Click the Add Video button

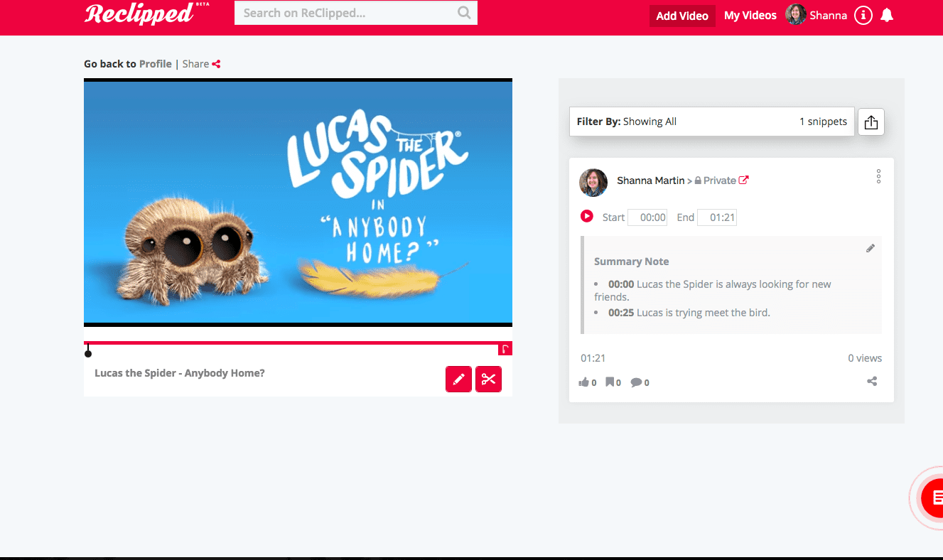pyautogui.click(x=682, y=16)
